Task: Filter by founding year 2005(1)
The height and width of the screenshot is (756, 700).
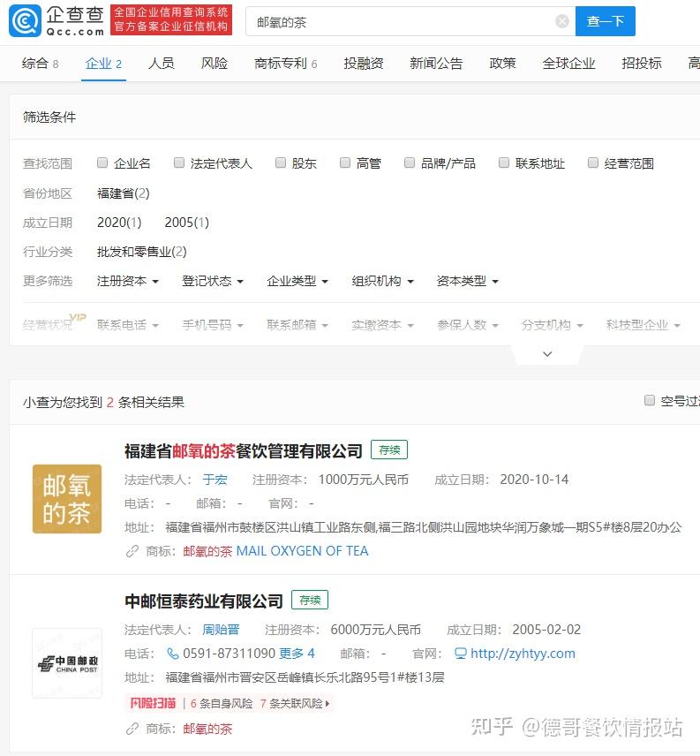Action: pos(187,223)
